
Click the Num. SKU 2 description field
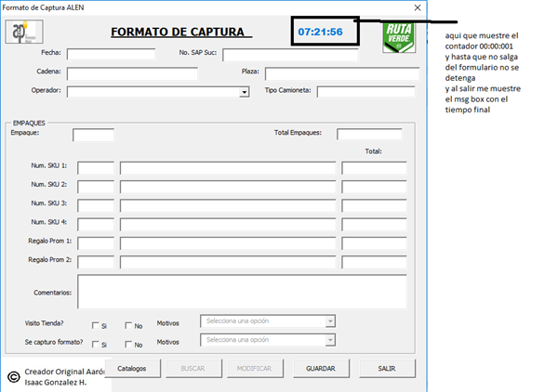[228, 187]
